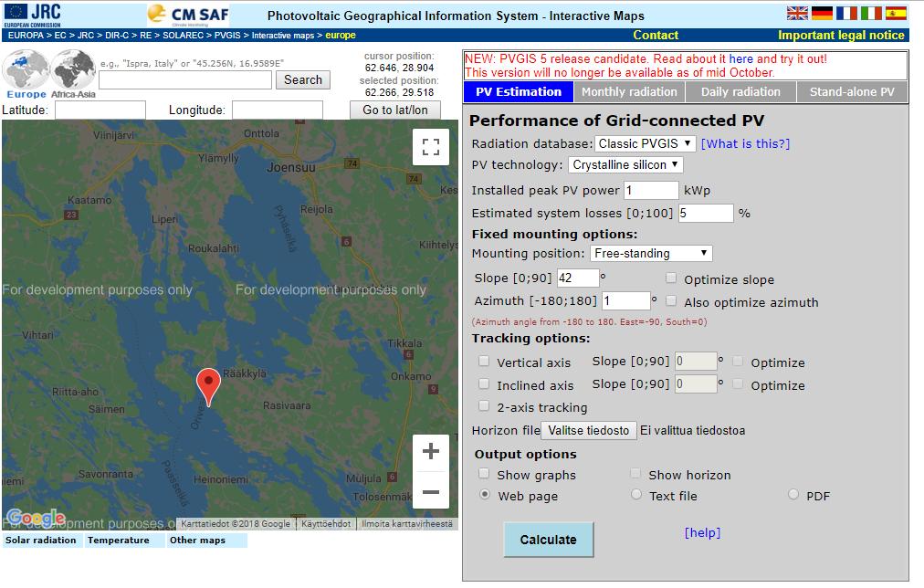Screen dimensions: 924x588
Task: Open the CM SAF logo
Action: 188,15
